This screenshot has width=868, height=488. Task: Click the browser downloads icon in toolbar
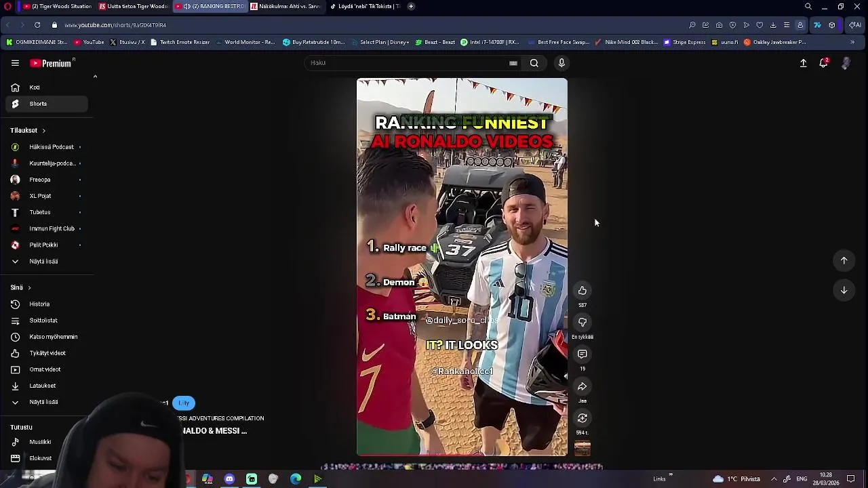(x=773, y=25)
